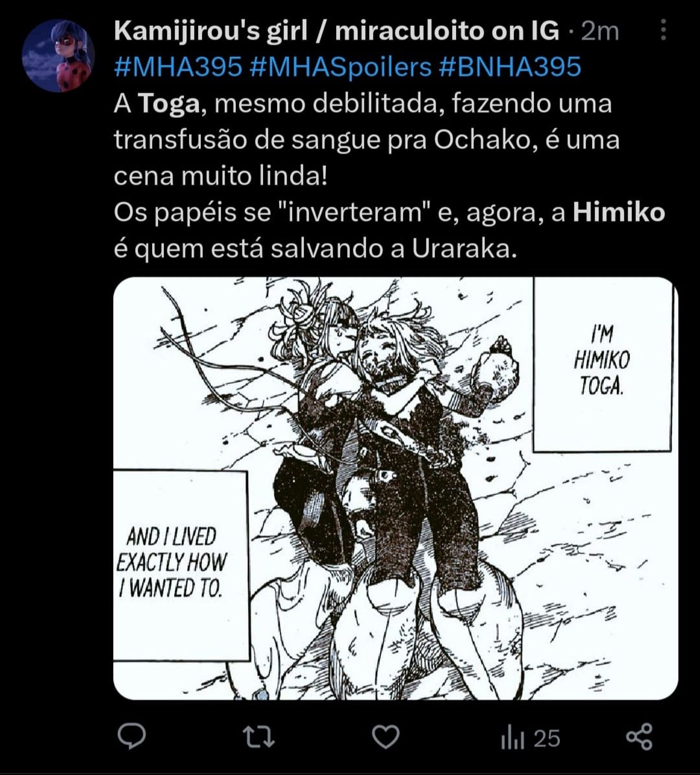The height and width of the screenshot is (775, 700).
Task: Open the Ladybug profile avatar
Action: [x=58, y=56]
